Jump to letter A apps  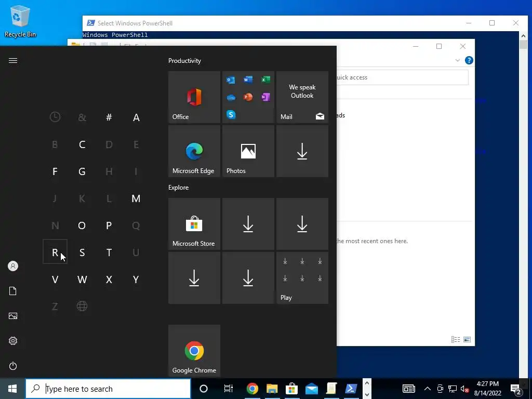tap(136, 117)
